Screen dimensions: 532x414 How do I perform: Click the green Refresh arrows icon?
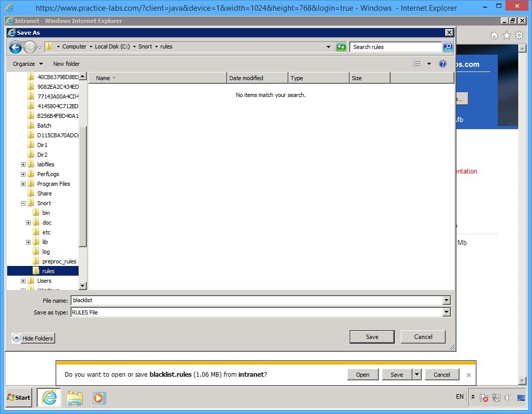[x=341, y=46]
